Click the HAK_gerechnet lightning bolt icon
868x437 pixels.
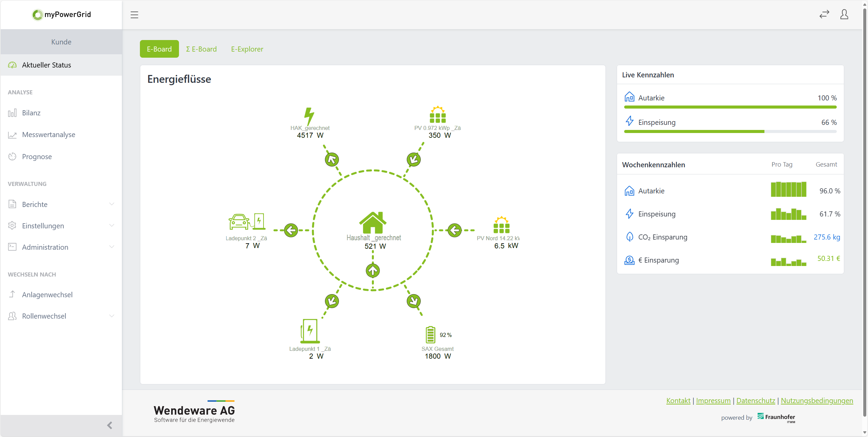pos(309,116)
